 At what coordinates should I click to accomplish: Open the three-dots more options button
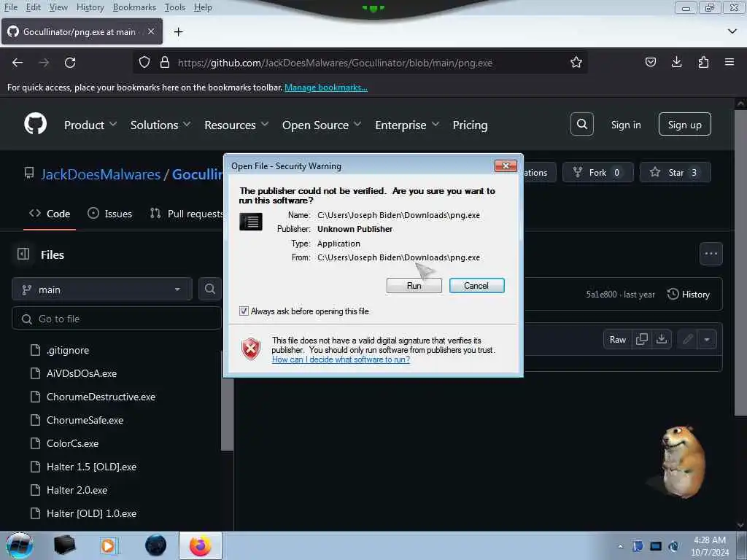[711, 254]
